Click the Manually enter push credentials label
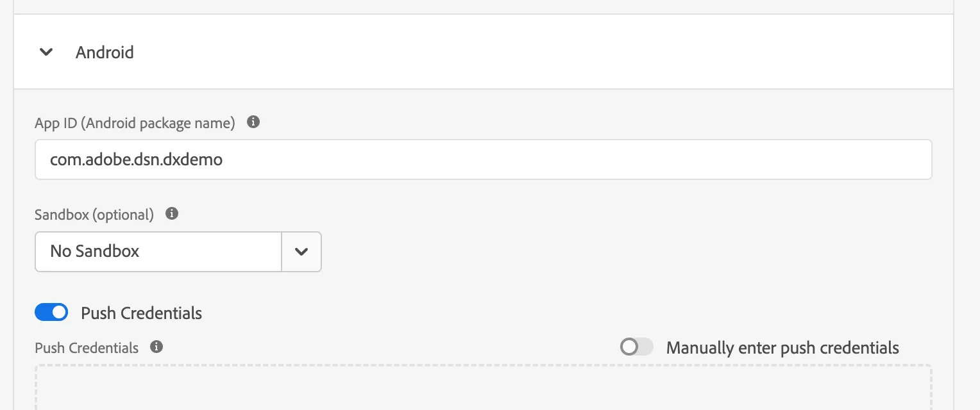The image size is (980, 410). click(x=782, y=348)
